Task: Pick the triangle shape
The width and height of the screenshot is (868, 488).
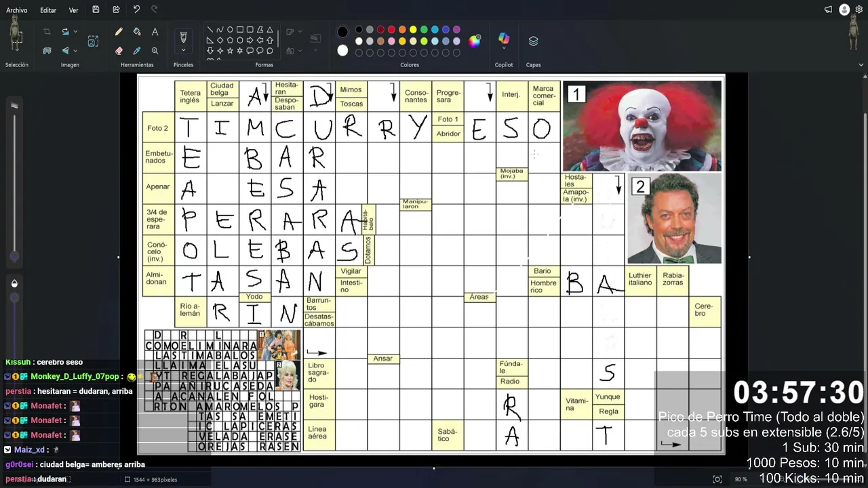Action: coord(270,30)
